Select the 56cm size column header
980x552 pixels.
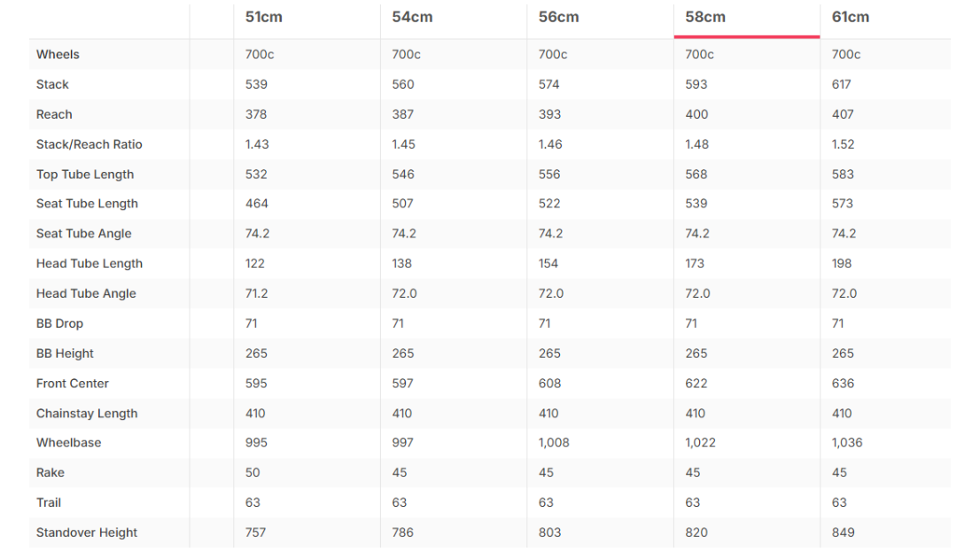559,17
